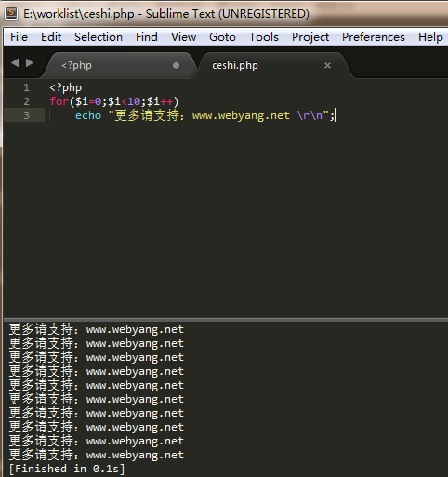
Task: Open the File menu
Action: (x=19, y=37)
